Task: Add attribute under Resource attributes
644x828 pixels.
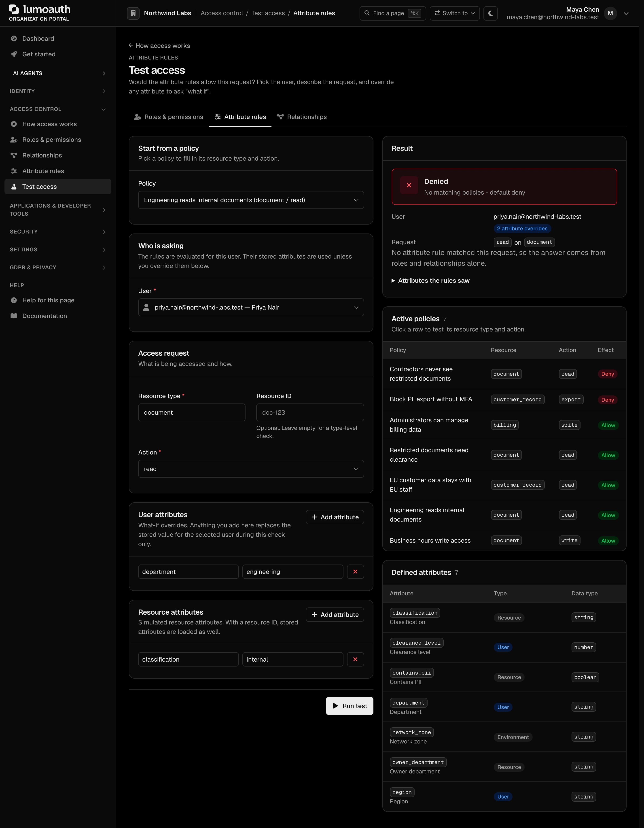Action: click(x=335, y=615)
